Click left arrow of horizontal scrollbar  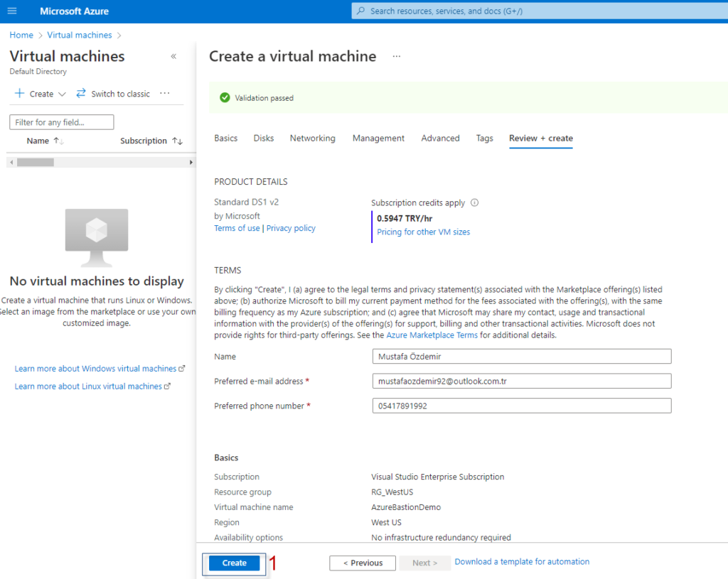11,163
